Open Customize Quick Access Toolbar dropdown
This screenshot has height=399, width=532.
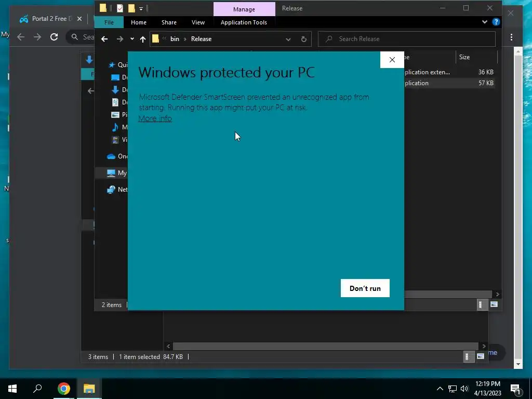141,8
